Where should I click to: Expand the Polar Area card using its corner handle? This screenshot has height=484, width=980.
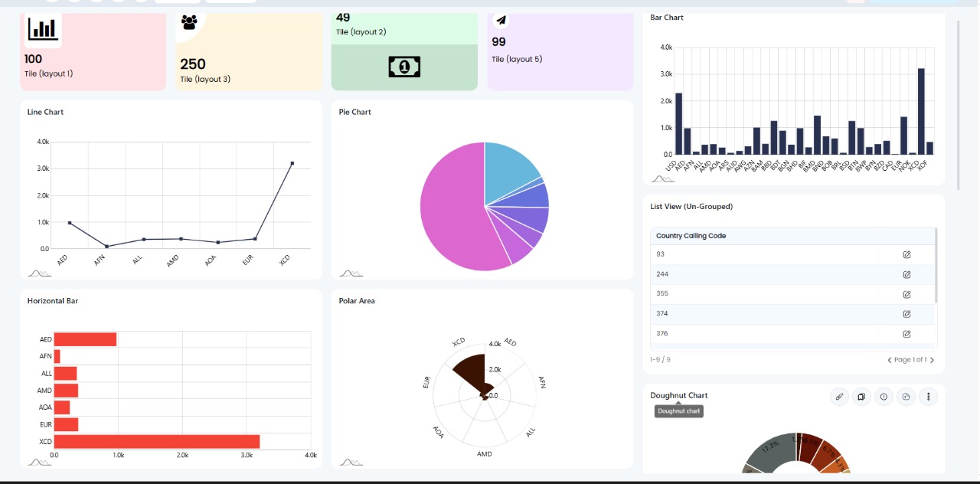(351, 461)
